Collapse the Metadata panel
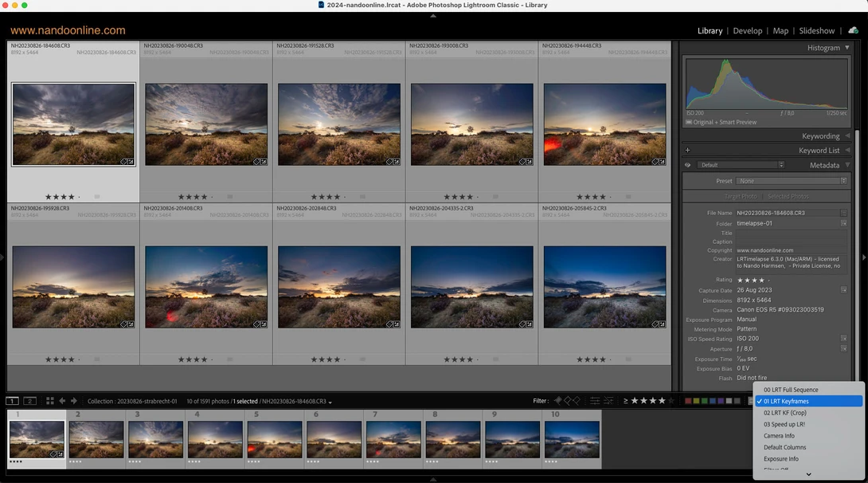This screenshot has height=483, width=868. [847, 165]
